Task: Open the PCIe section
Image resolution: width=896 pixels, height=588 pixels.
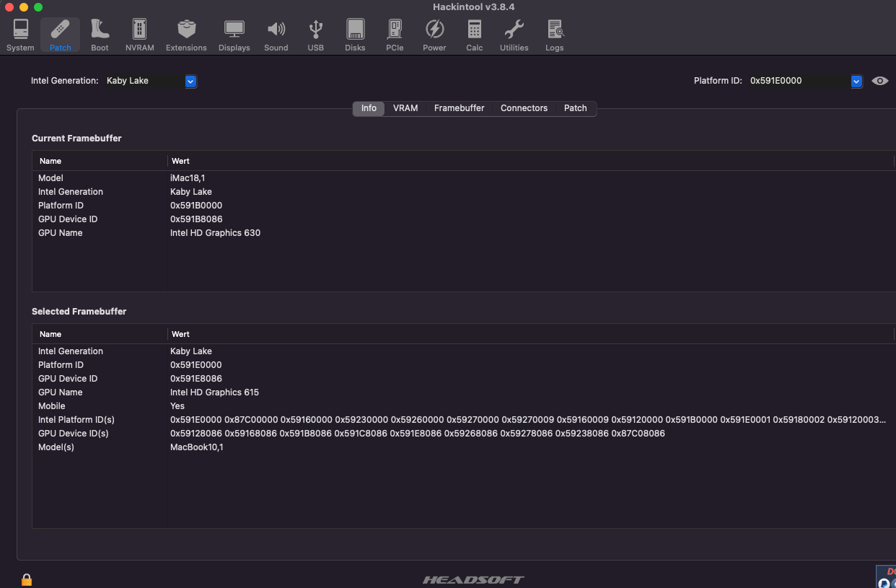Action: click(395, 35)
